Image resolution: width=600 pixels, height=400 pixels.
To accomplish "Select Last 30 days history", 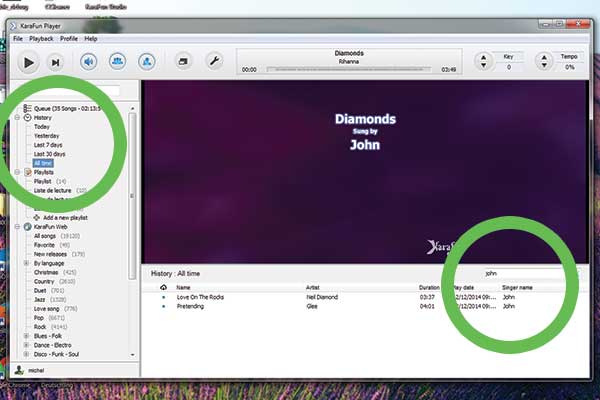I will (49, 154).
